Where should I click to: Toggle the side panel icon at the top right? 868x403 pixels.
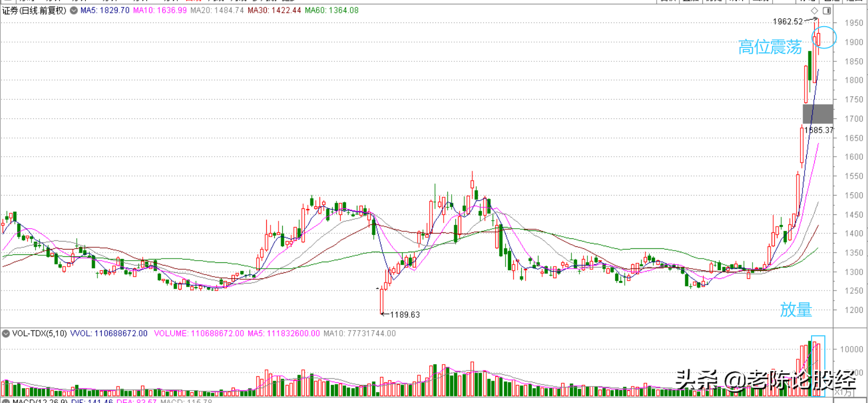coord(827,11)
